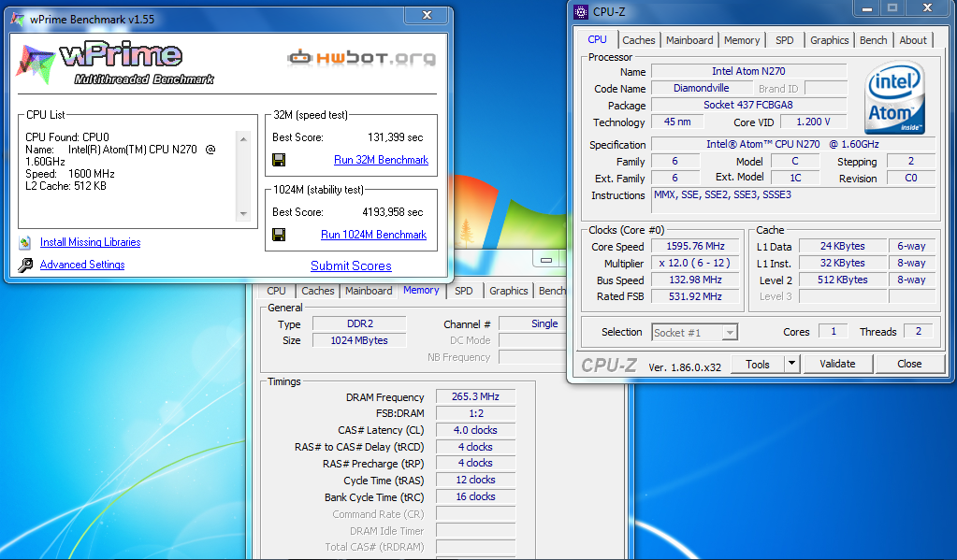Select the CPU tab in front CPU-Z
The height and width of the screenshot is (560, 957).
(x=598, y=39)
